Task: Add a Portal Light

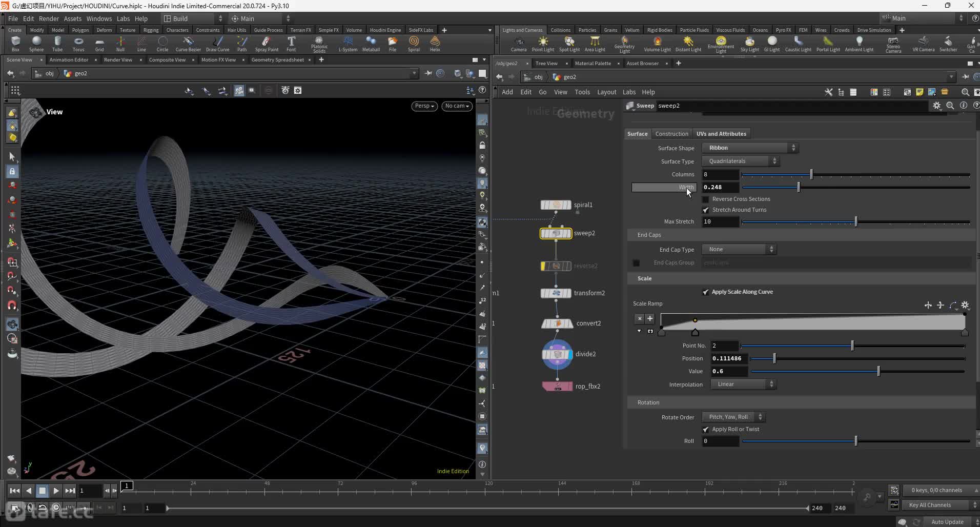Action: [828, 44]
